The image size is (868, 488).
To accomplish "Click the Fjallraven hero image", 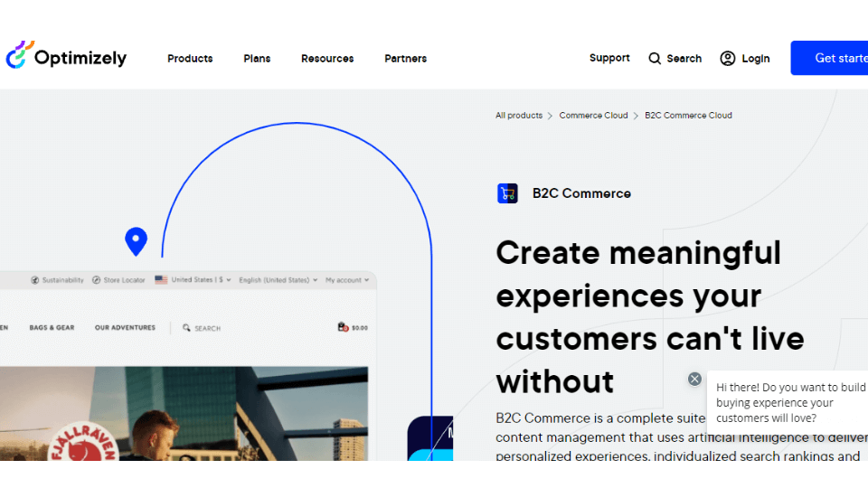I will (184, 413).
